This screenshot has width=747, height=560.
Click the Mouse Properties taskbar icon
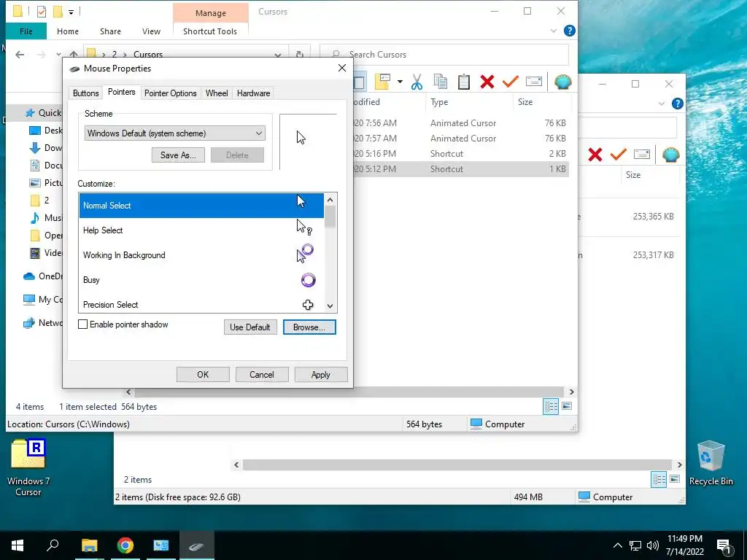(197, 545)
